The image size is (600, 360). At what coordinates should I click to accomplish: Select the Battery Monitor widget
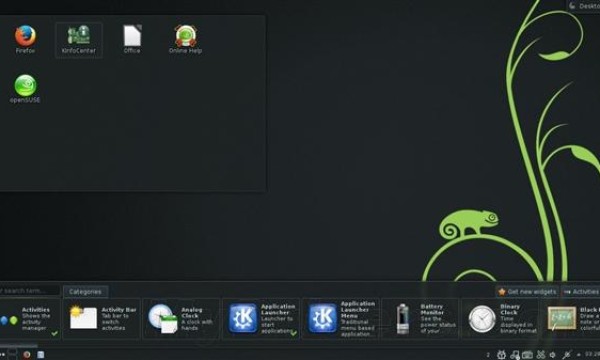420,319
